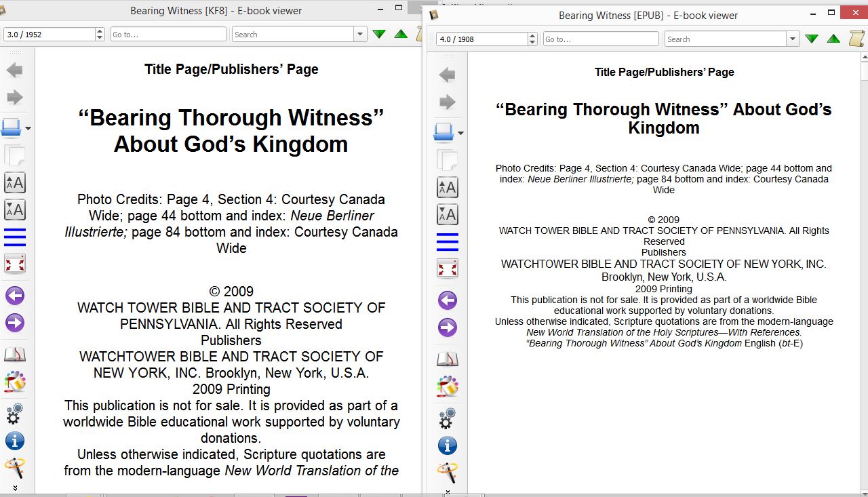The image size is (868, 497).
Task: Show the Table of Contents in KF8 viewer
Action: (15, 237)
